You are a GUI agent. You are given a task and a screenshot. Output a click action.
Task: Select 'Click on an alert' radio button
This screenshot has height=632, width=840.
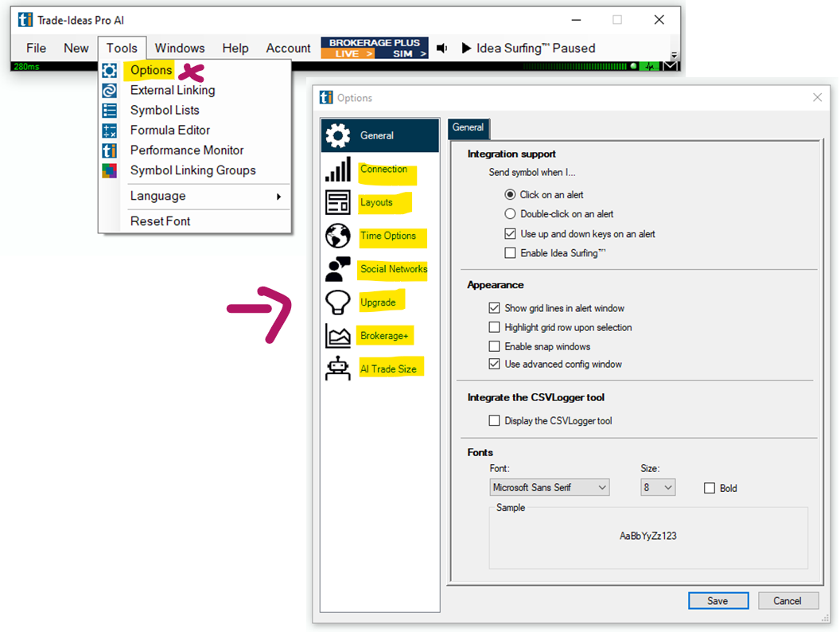510,194
